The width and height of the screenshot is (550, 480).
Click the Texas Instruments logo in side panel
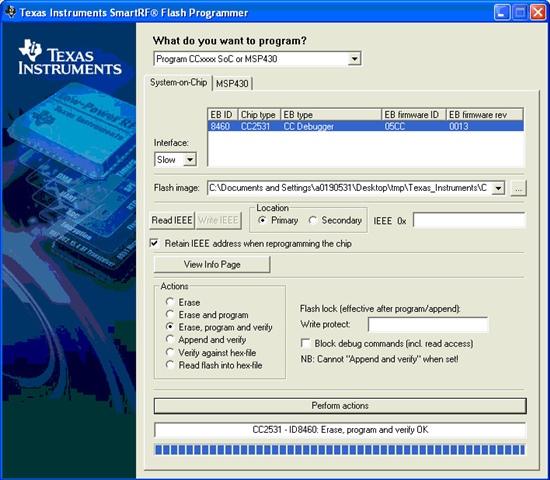pos(70,57)
